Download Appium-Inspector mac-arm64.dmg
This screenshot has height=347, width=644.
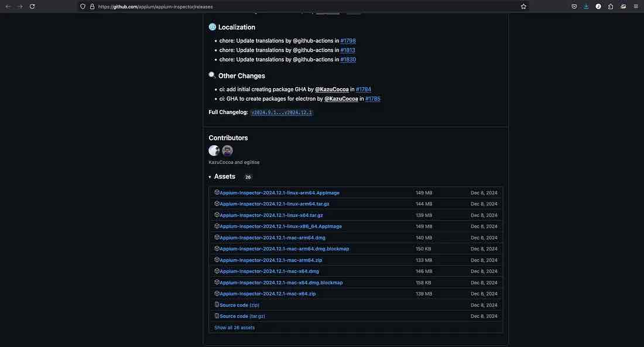click(x=272, y=238)
